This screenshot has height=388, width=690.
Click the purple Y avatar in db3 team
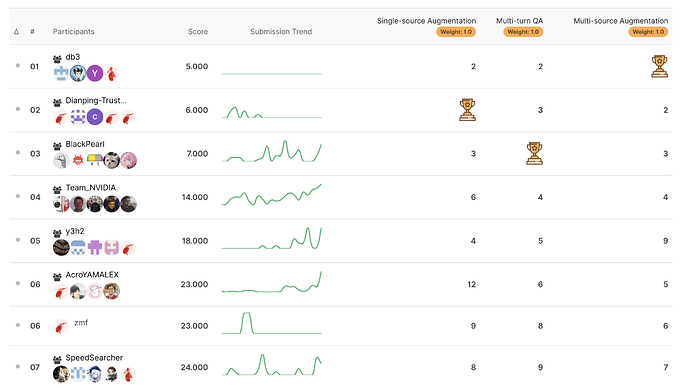(x=95, y=73)
